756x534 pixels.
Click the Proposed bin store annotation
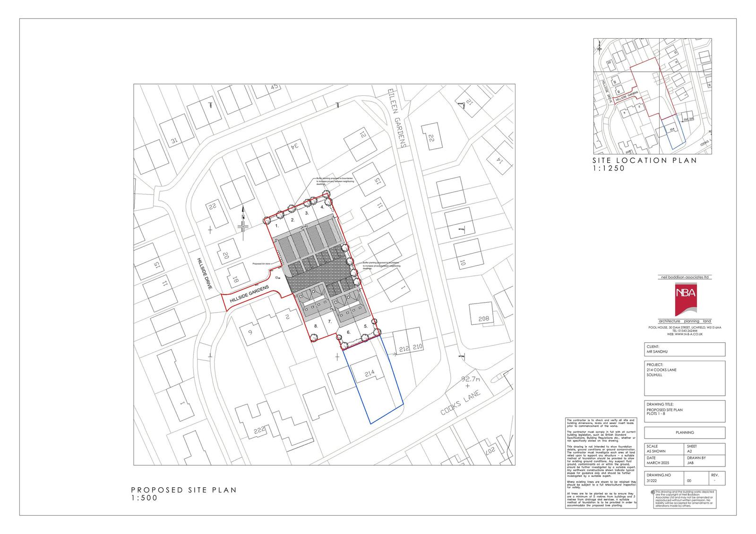(261, 264)
